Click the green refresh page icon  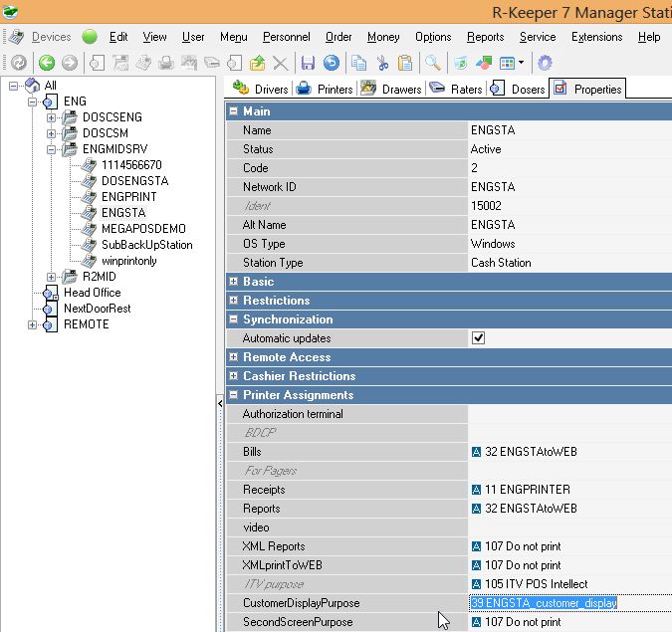(461, 63)
